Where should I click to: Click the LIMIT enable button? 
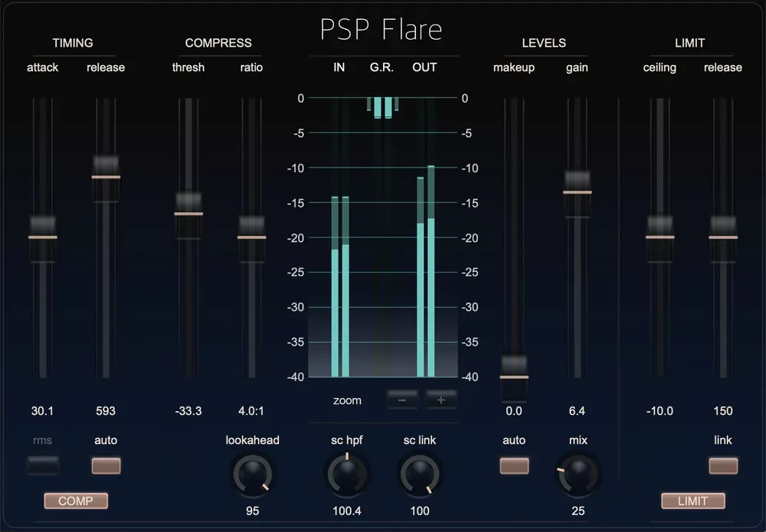coord(692,501)
